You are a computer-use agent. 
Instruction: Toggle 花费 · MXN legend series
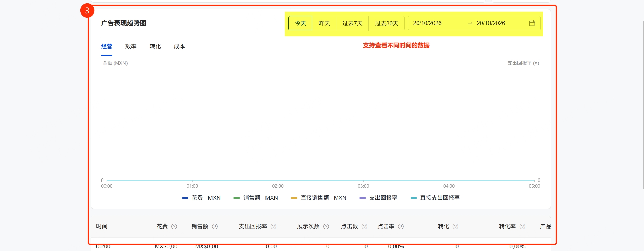point(201,198)
